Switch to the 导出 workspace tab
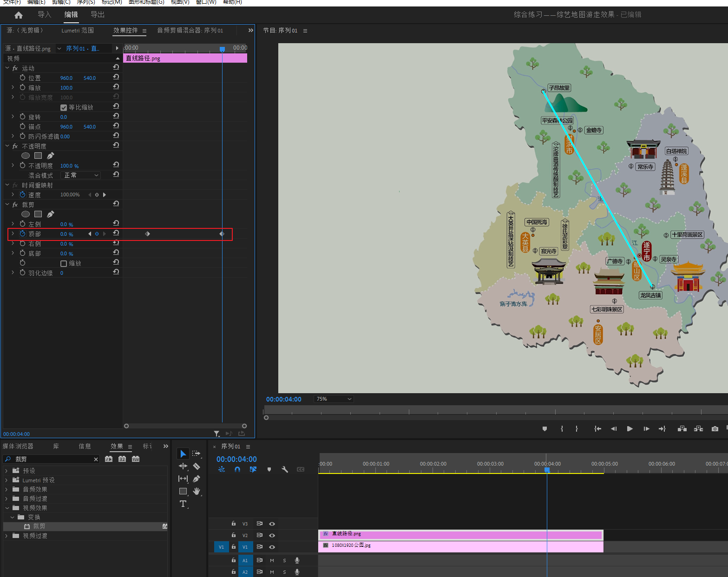Screen dimensions: 728x577 click(98, 15)
